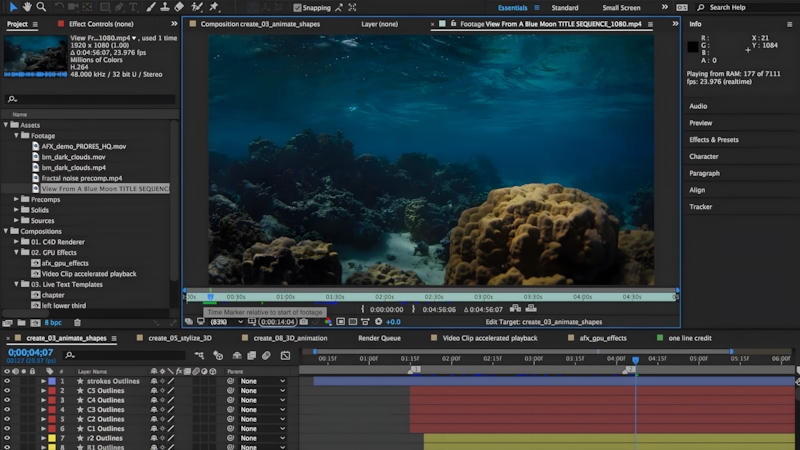Screen dimensions: 800x450
Task: Switch to the afx_gpu_effects timeline tab
Action: click(x=603, y=338)
